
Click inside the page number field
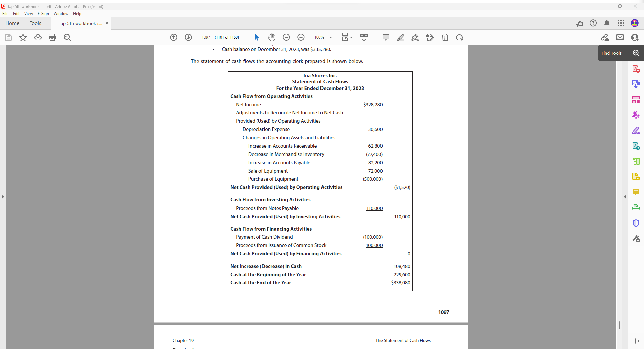(x=206, y=37)
